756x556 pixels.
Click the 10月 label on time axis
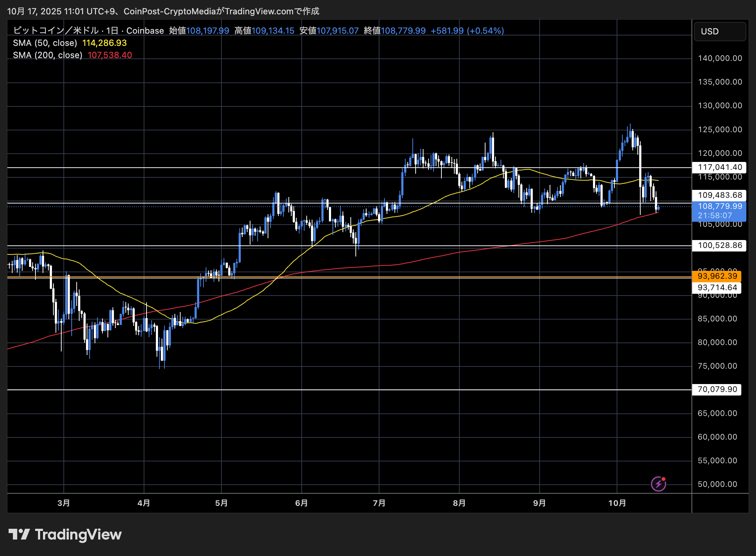point(617,503)
